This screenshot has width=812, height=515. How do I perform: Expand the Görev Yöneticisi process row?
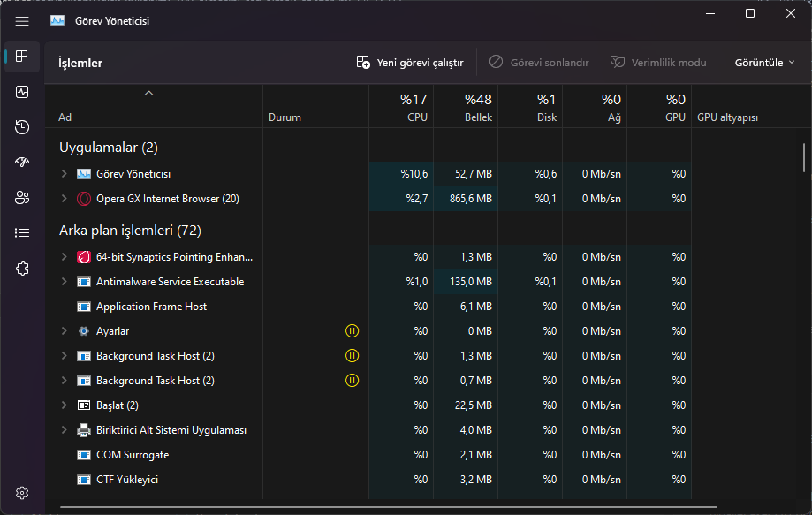[65, 174]
